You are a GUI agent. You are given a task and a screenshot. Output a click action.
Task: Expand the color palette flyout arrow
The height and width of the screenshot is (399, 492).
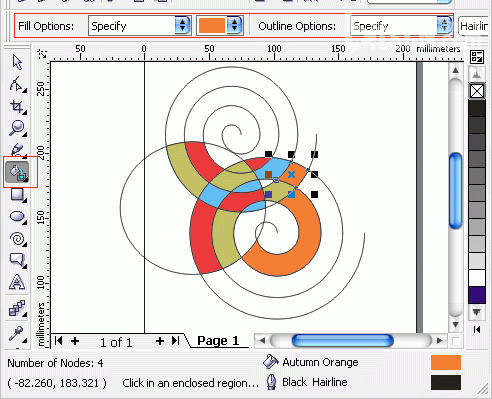(477, 329)
